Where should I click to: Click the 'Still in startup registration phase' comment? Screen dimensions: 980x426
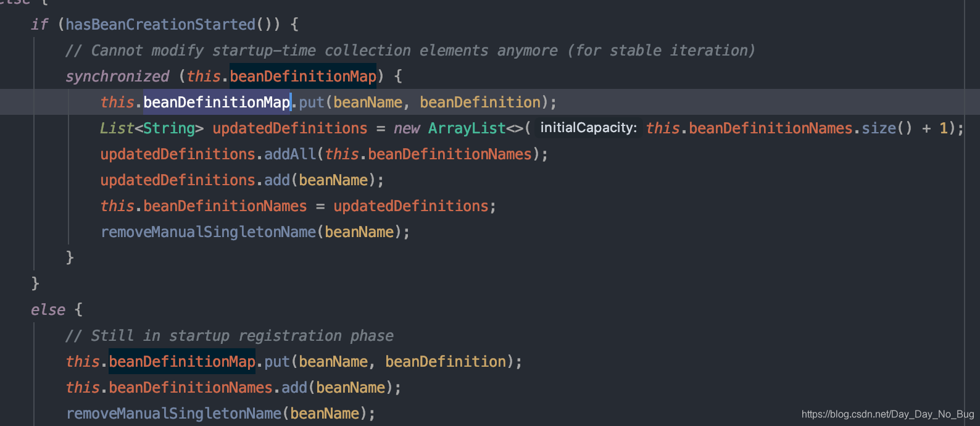[230, 336]
